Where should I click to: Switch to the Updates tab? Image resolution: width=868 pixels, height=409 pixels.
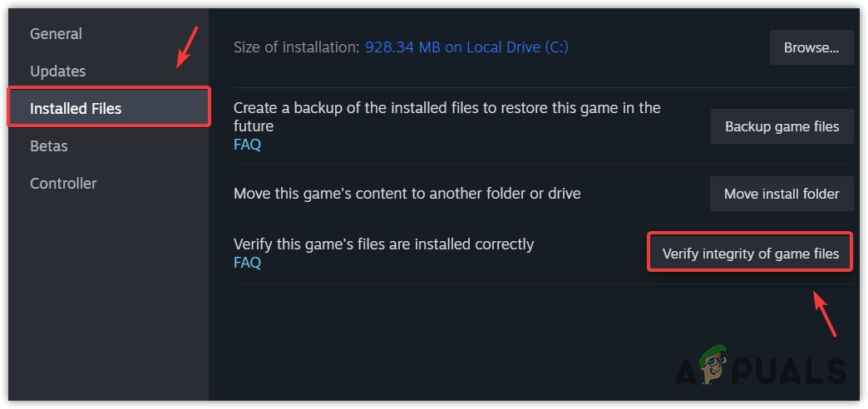58,71
